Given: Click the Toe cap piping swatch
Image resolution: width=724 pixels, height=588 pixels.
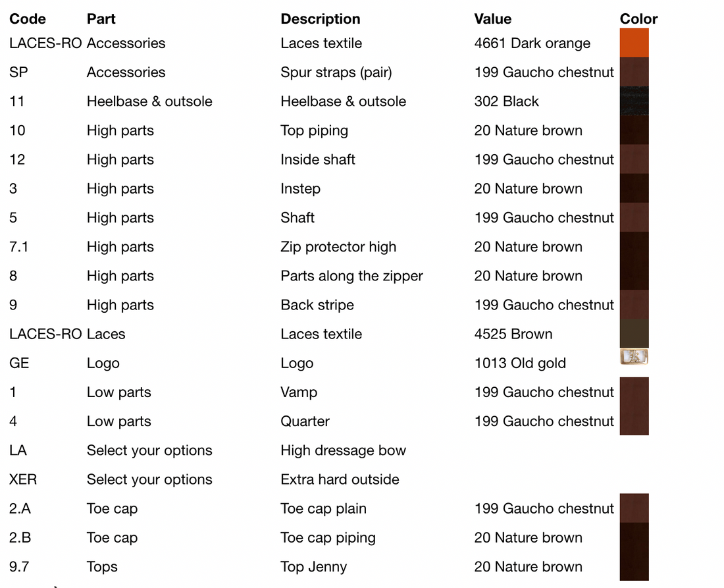Looking at the screenshot, I should pyautogui.click(x=634, y=537).
